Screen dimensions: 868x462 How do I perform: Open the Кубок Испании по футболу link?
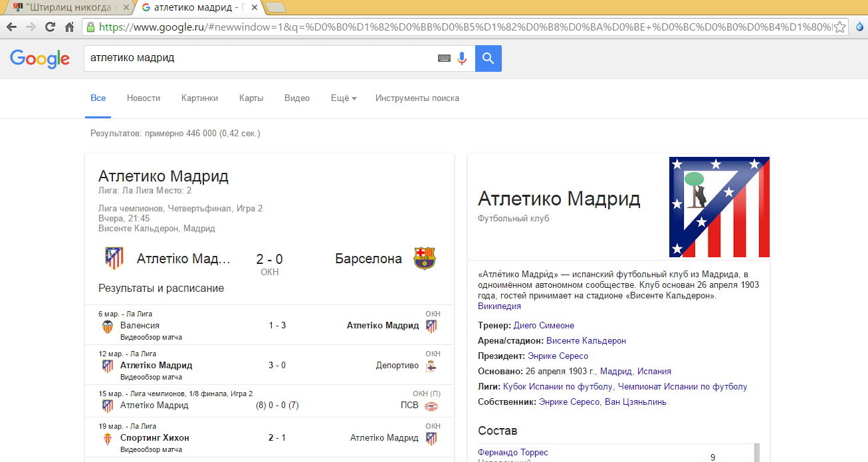click(558, 387)
